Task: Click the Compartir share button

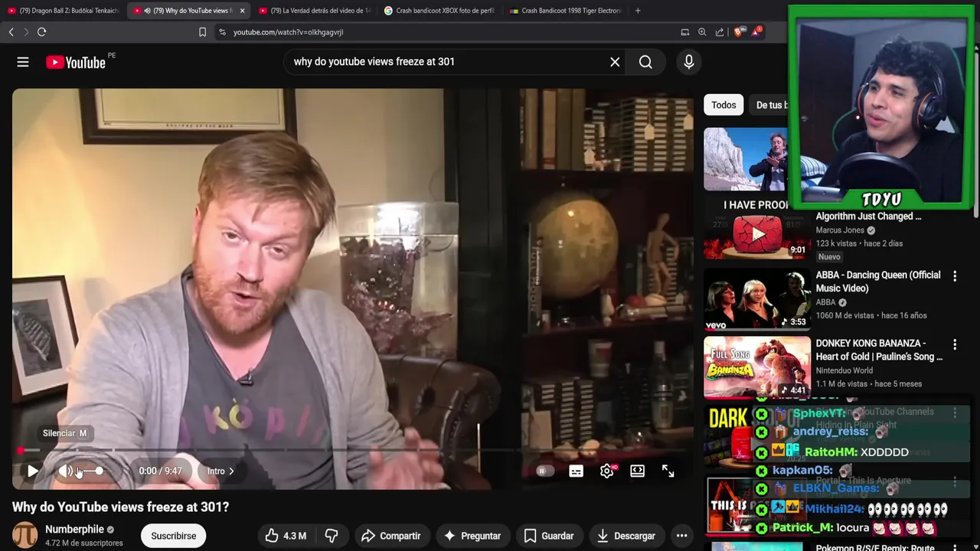Action: (390, 536)
